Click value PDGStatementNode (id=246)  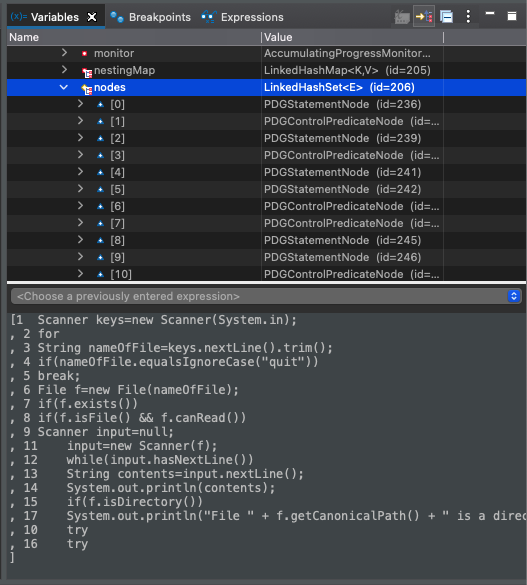342,257
